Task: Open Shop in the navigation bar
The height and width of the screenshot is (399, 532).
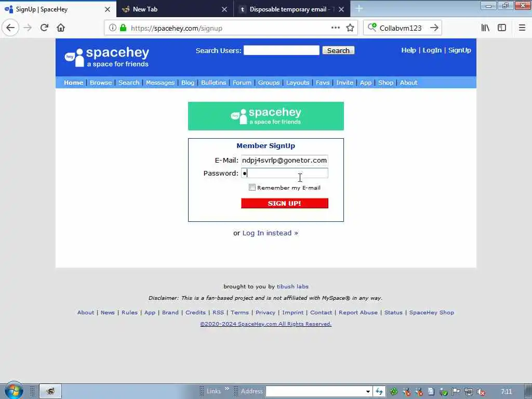Action: [x=386, y=83]
